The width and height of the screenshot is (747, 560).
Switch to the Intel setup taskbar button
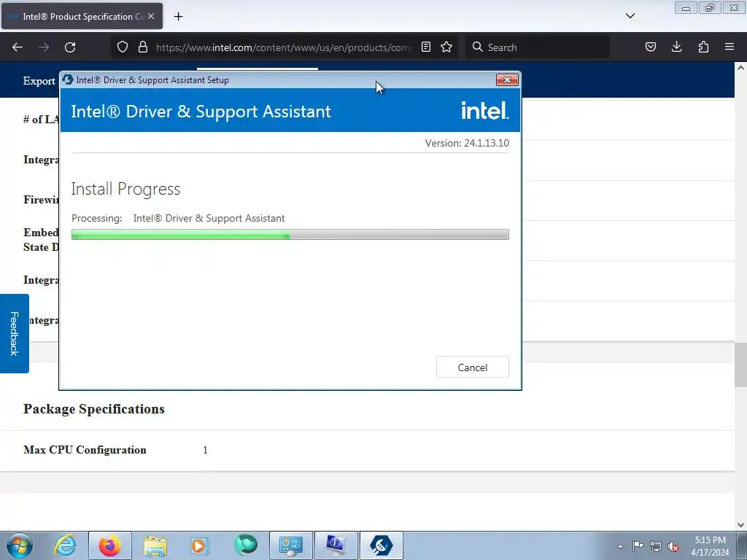coord(381,545)
